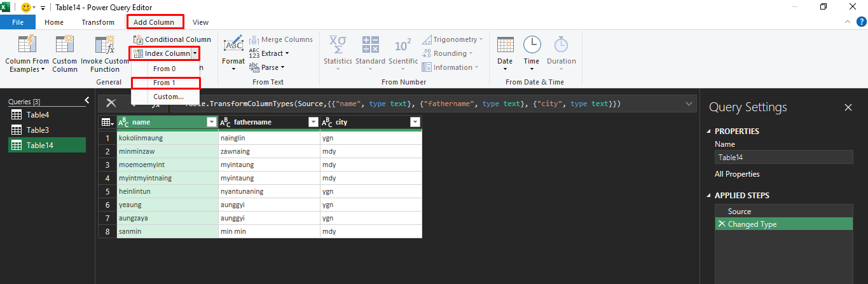Switch to the Home tab

click(54, 22)
